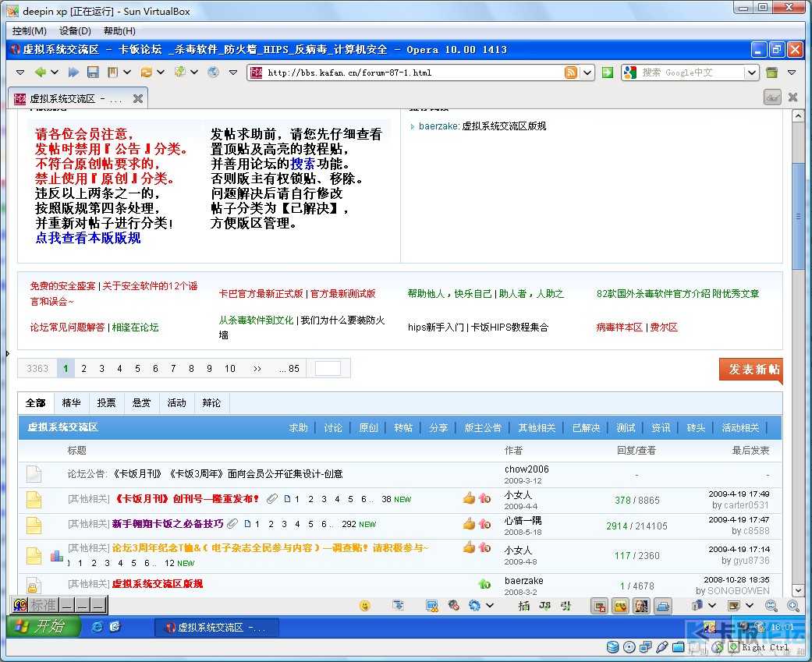Expand the dropdown triangle left of Back button
Screen dimensions: 812x662
(x=20, y=73)
